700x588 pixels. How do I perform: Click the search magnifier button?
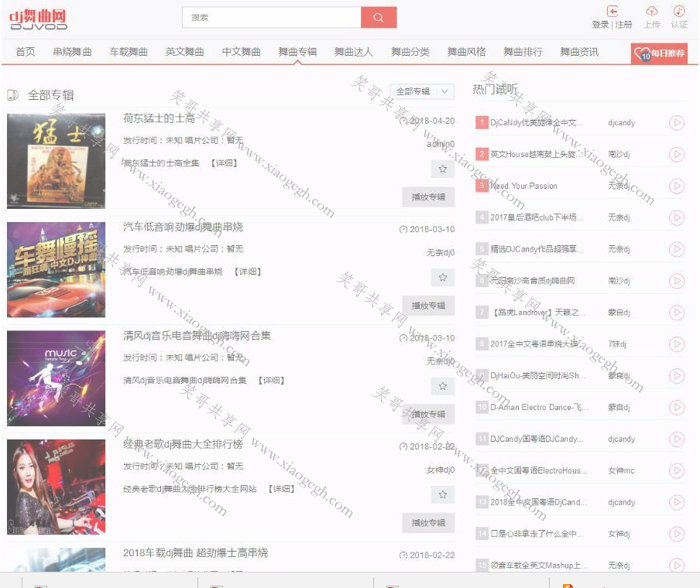[379, 17]
